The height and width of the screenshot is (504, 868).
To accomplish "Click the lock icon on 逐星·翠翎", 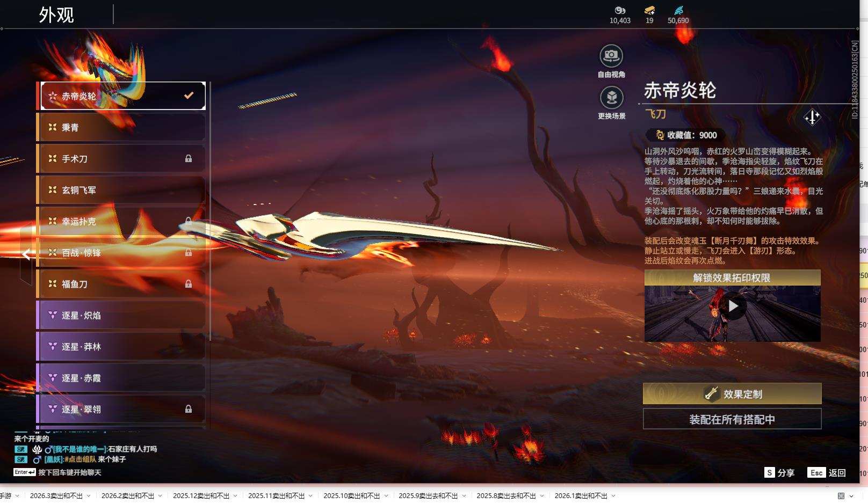I will pyautogui.click(x=189, y=410).
